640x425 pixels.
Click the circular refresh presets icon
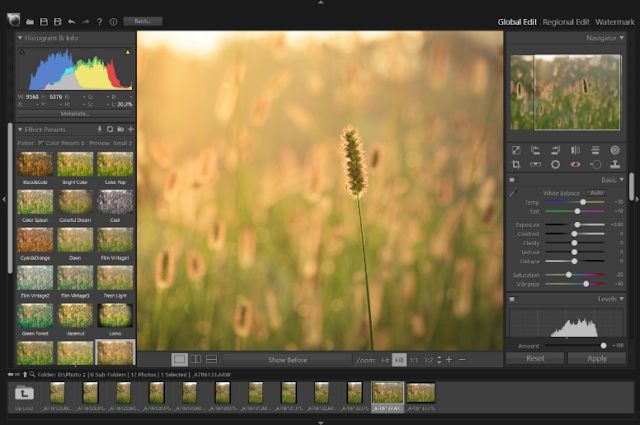(110, 129)
